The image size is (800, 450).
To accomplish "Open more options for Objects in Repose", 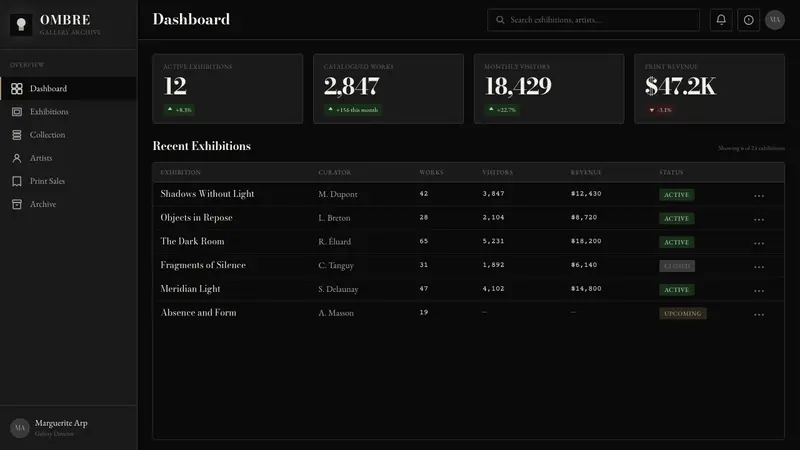I will click(759, 219).
